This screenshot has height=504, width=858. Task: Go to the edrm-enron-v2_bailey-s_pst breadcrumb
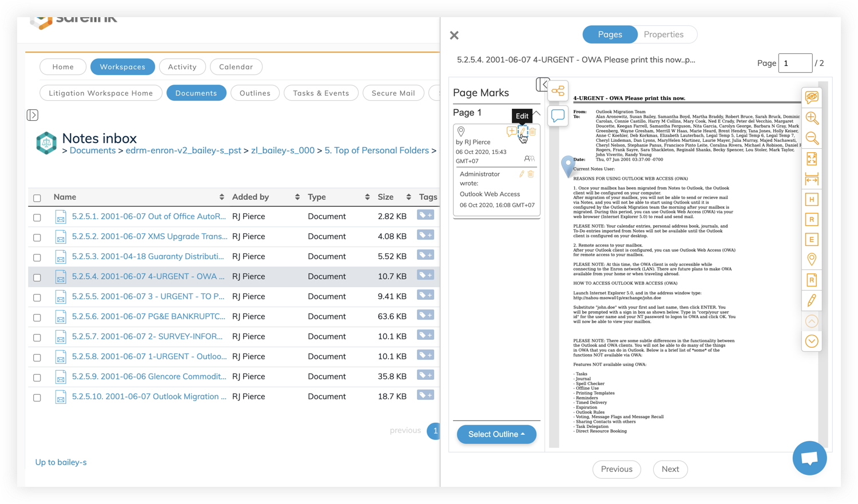pos(183,150)
